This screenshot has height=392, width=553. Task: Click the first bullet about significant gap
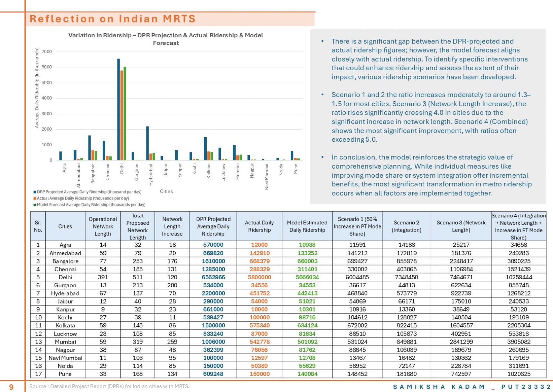point(430,59)
